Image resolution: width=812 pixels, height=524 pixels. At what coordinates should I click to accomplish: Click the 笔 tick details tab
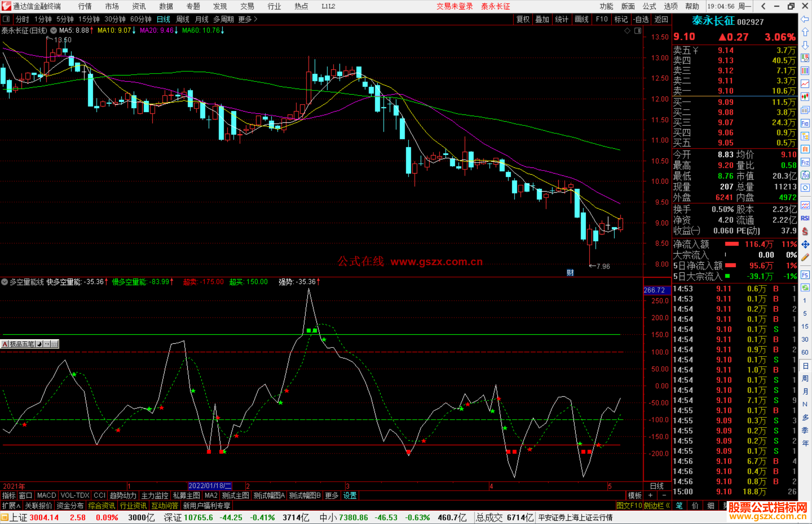point(679,506)
